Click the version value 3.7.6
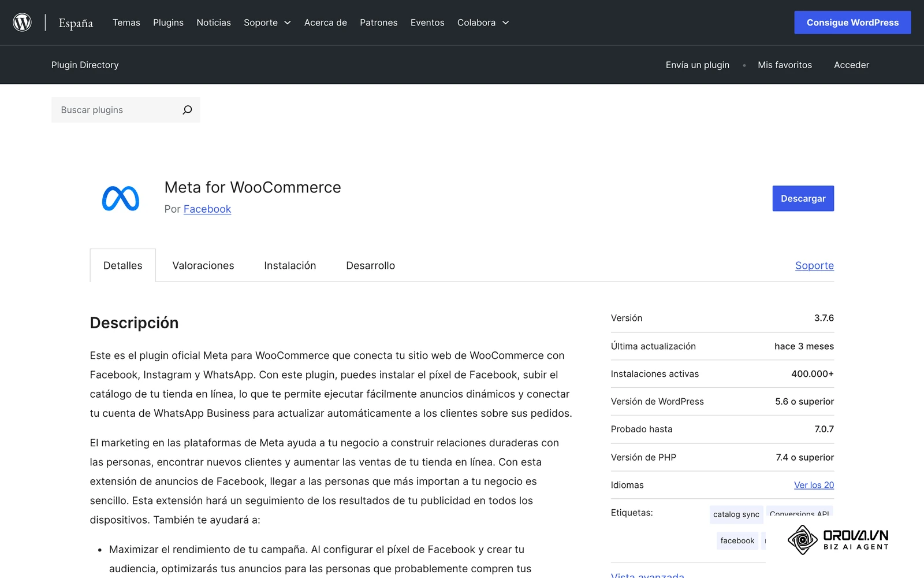Image resolution: width=924 pixels, height=578 pixels. (824, 318)
